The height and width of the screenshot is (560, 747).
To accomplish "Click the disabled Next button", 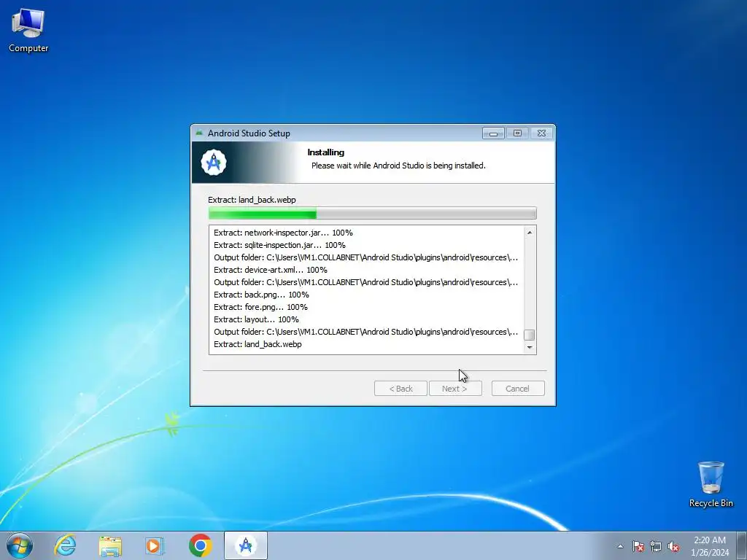I will tap(455, 389).
